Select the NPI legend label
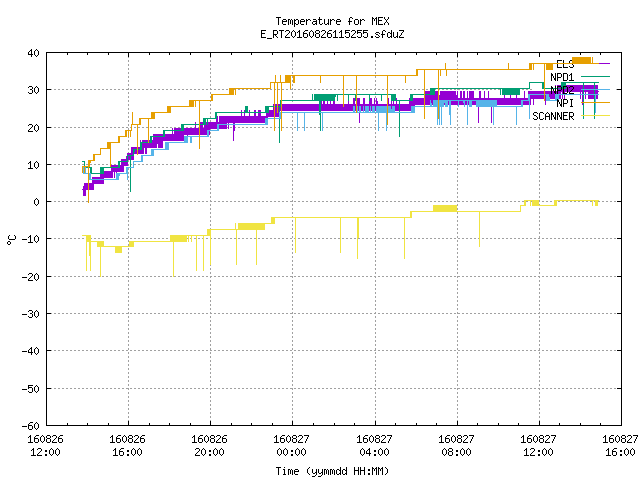640x480 pixels. pos(565,103)
